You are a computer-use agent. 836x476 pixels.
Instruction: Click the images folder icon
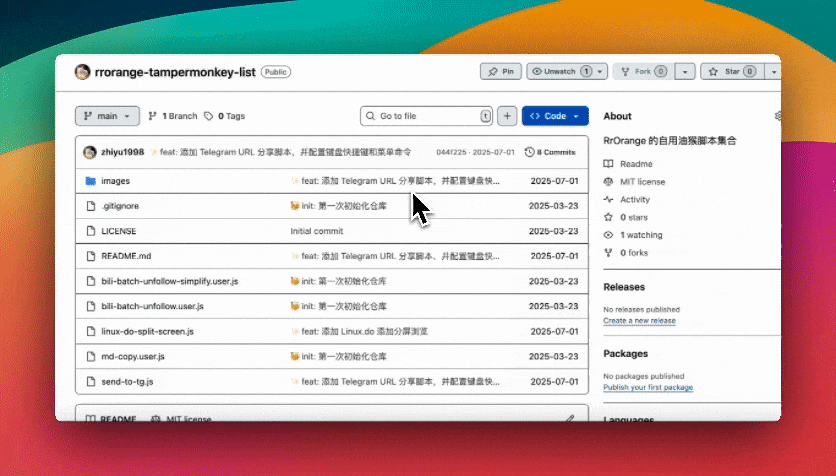(91, 181)
